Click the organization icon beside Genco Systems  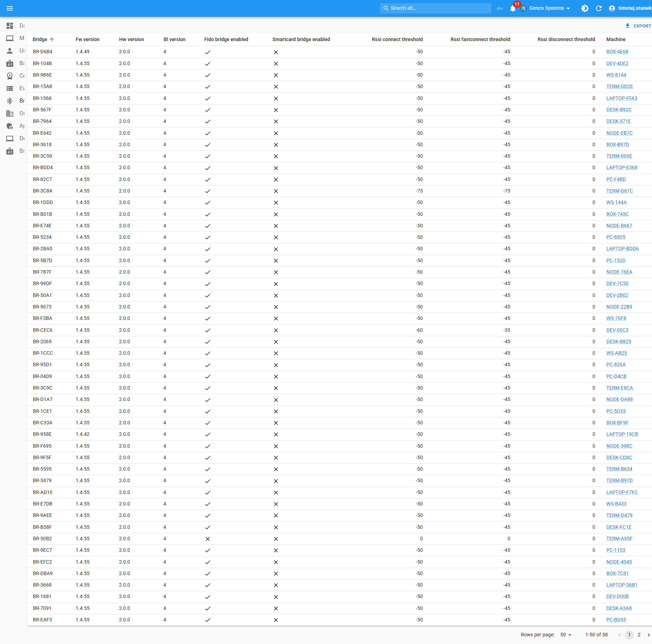tap(523, 8)
